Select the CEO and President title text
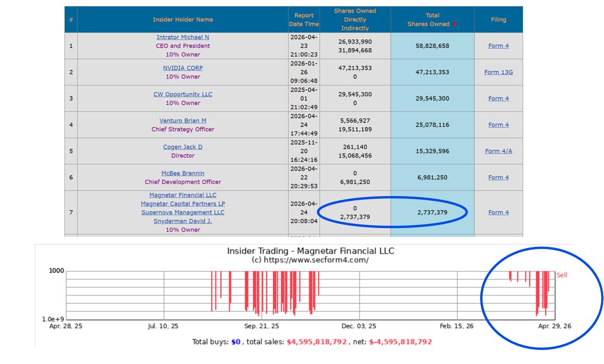 pyautogui.click(x=183, y=46)
